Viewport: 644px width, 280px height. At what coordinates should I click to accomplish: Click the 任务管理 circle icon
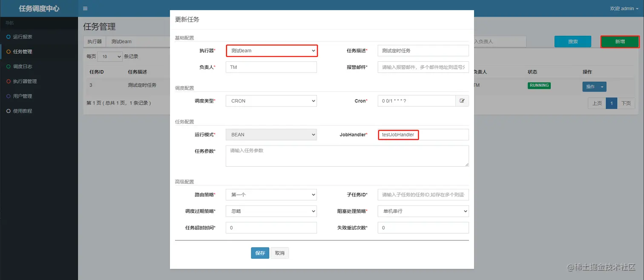click(9, 51)
